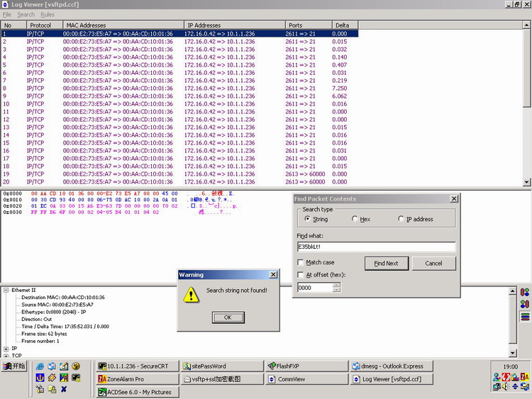This screenshot has height=399, width=532.
Task: Enable the At offset (hex) checkbox
Action: click(x=300, y=274)
